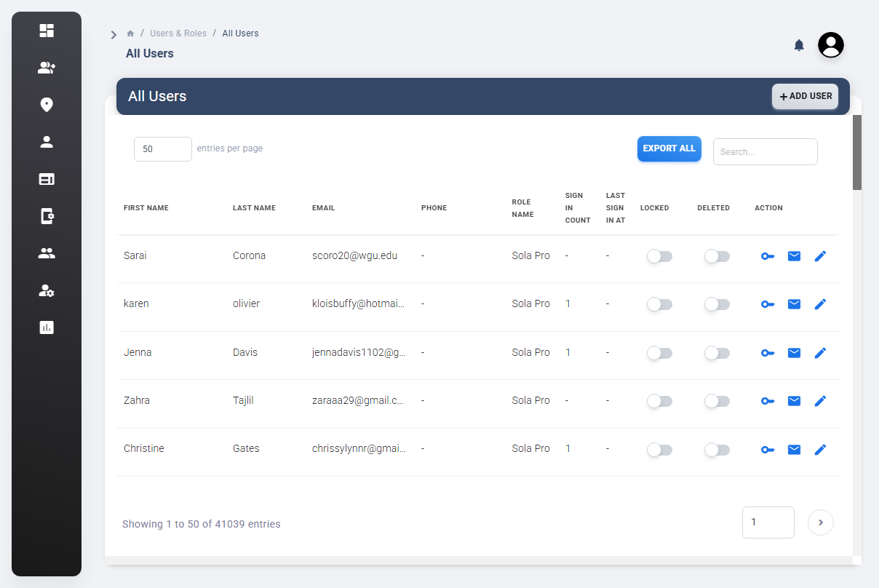This screenshot has width=879, height=588.
Task: Click the mail icon for Jenna Davis
Action: [795, 353]
